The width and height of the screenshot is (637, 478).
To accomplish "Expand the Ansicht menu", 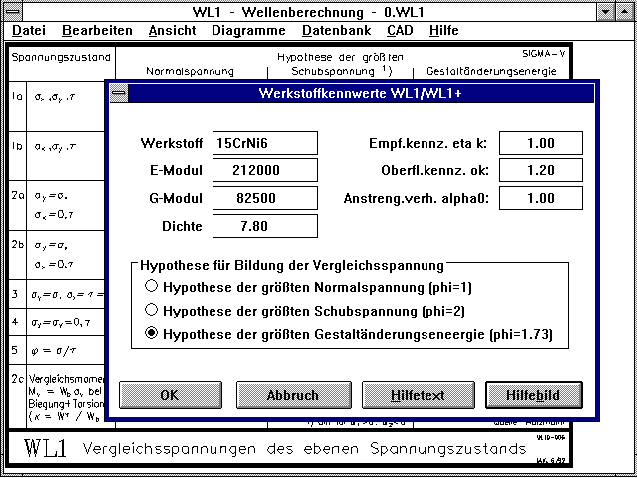I will point(172,31).
